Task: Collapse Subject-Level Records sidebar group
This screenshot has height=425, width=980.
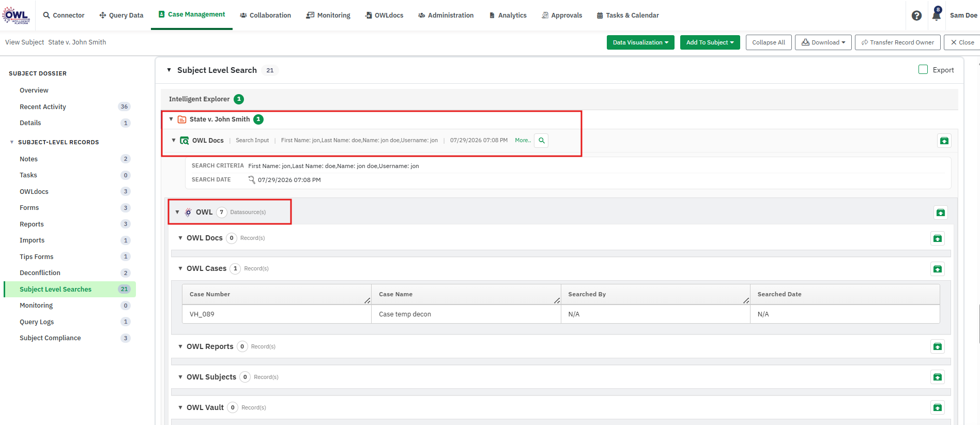Action: tap(12, 142)
